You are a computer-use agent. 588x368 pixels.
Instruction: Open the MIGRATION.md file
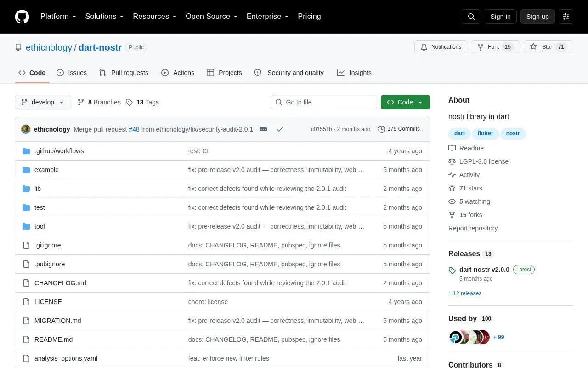57,321
